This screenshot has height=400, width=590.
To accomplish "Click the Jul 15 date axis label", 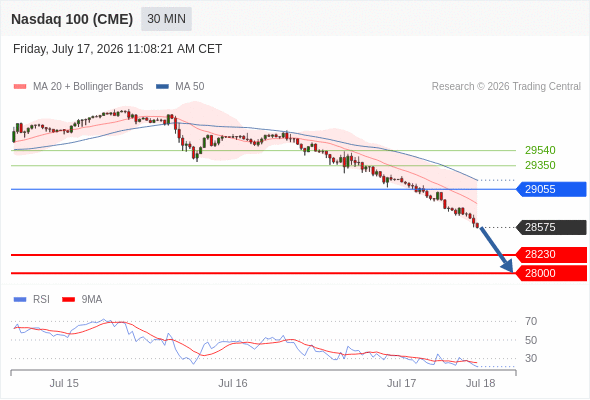I will (64, 383).
